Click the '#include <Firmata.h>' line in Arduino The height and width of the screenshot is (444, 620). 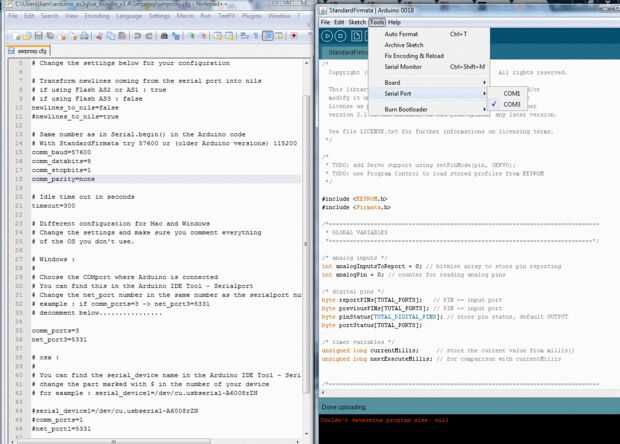[356, 207]
